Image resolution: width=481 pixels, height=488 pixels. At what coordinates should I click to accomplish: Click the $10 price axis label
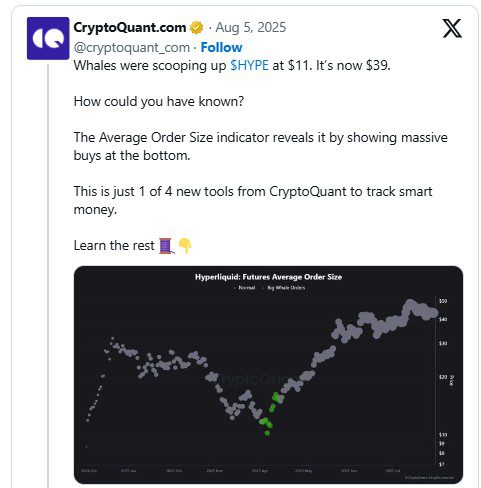tap(443, 435)
